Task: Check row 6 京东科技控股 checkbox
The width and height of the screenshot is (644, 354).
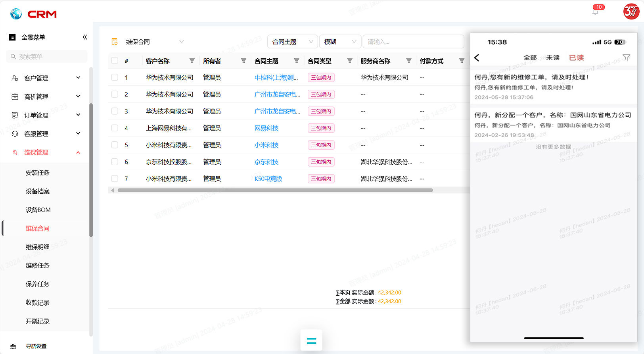Action: point(115,162)
